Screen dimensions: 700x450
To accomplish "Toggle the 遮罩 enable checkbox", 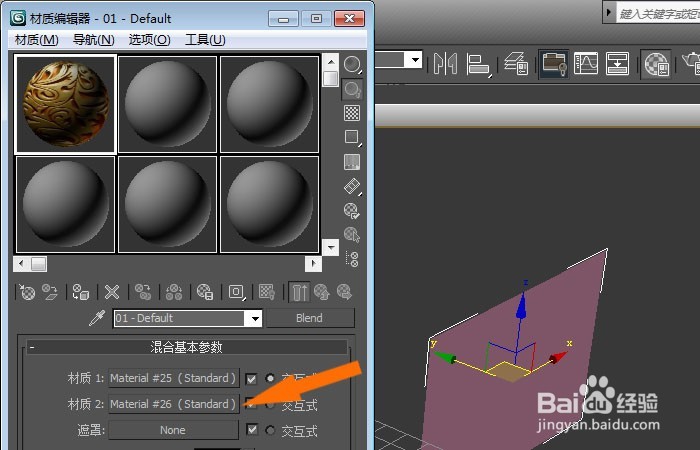I will pos(252,429).
